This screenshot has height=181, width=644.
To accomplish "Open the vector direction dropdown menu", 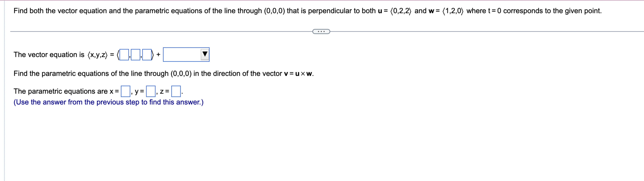I will pyautogui.click(x=186, y=55).
